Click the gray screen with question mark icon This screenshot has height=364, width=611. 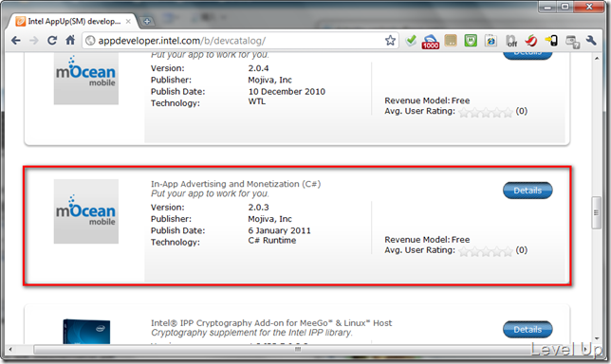click(x=572, y=42)
